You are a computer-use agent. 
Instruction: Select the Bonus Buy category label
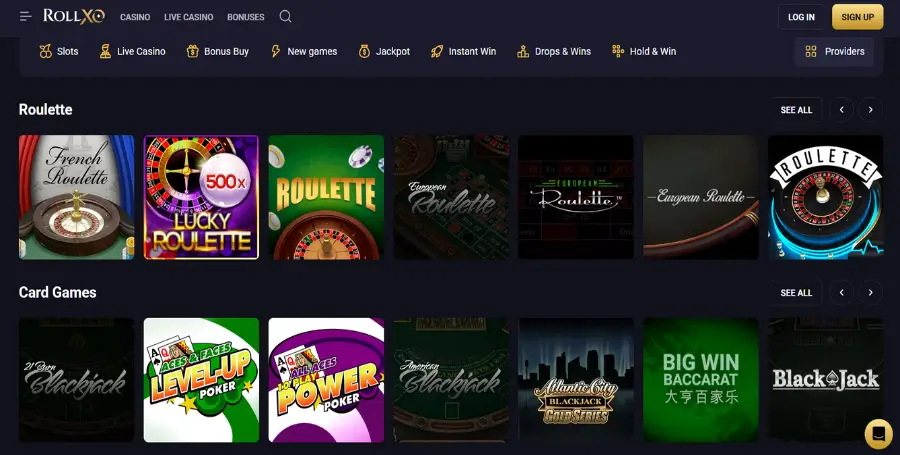(226, 52)
